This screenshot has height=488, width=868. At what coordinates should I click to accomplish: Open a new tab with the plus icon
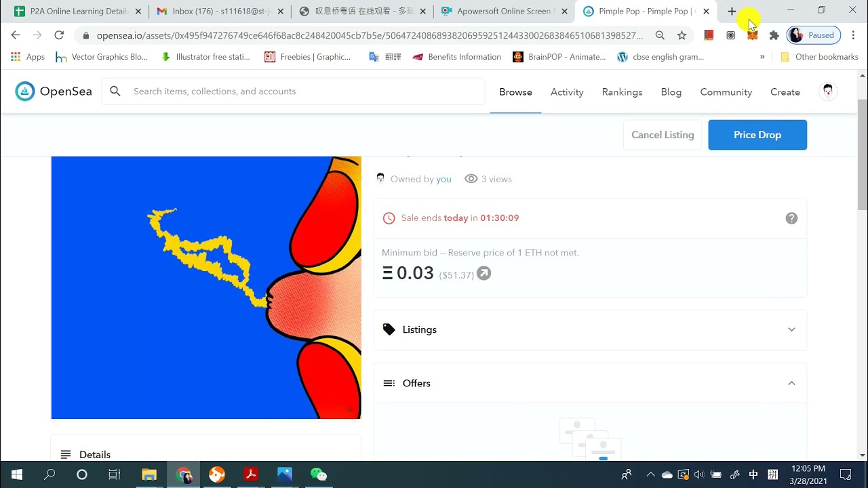pos(732,12)
